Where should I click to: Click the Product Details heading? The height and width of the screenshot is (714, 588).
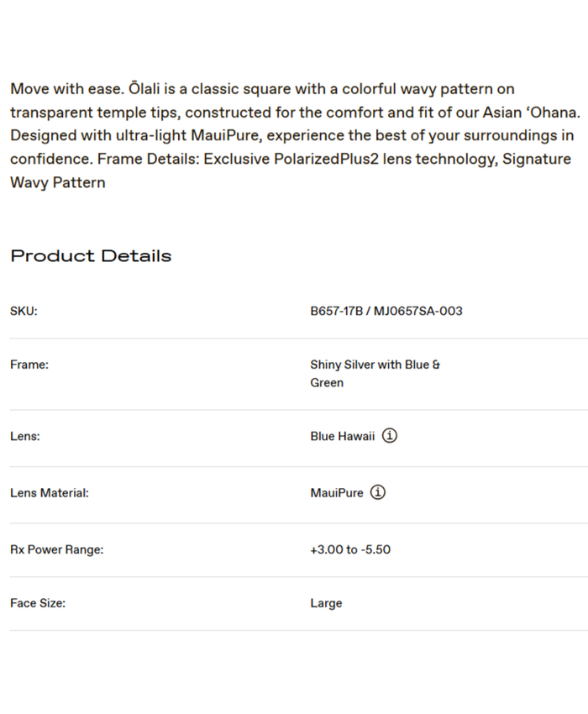(x=91, y=256)
